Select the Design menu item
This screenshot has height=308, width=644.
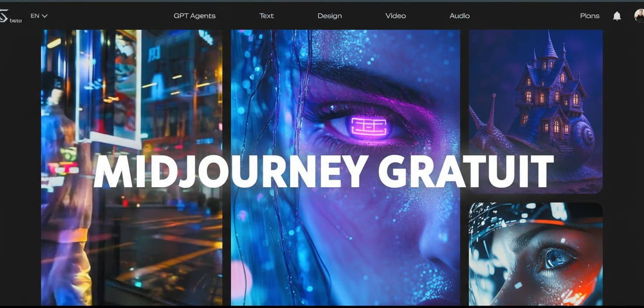point(330,16)
